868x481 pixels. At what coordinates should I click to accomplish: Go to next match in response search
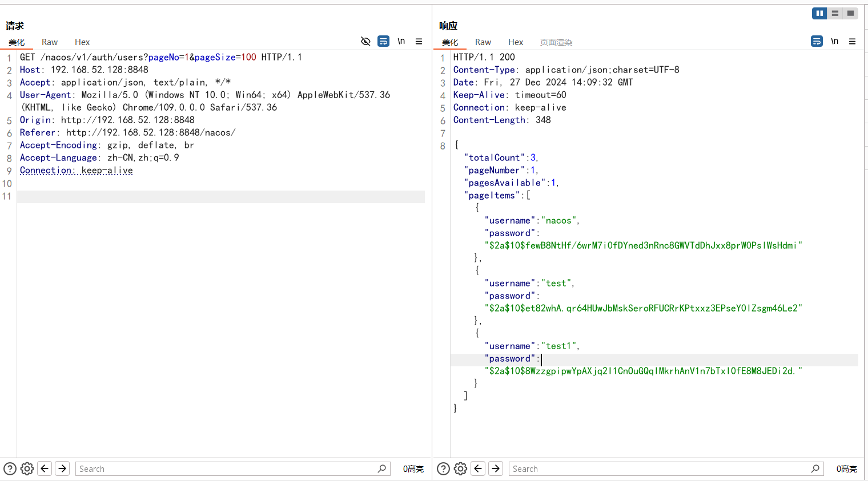point(496,468)
